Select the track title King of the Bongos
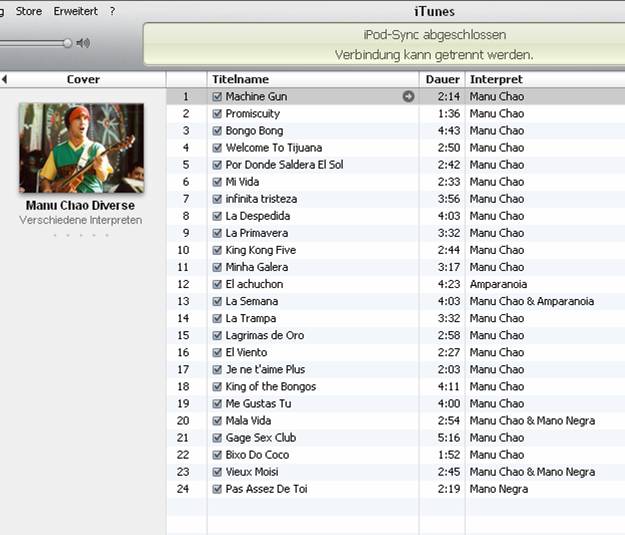Viewport: 625px width, 535px height. tap(271, 387)
